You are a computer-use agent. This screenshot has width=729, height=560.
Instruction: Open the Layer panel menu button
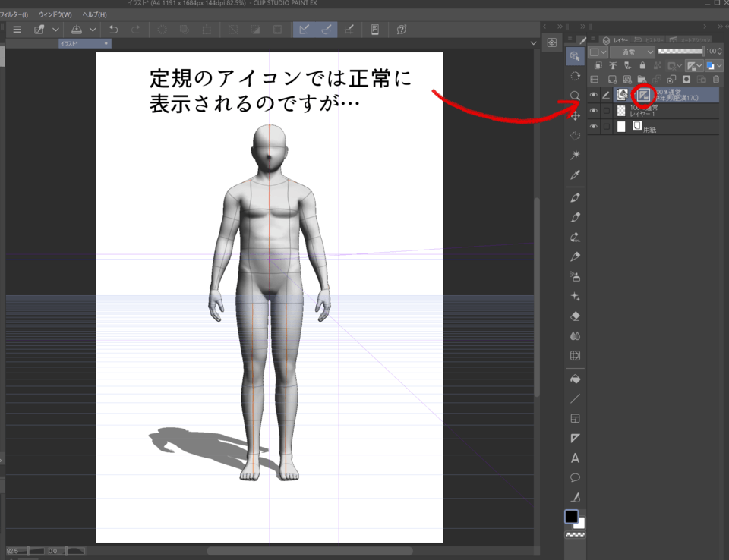pos(592,39)
